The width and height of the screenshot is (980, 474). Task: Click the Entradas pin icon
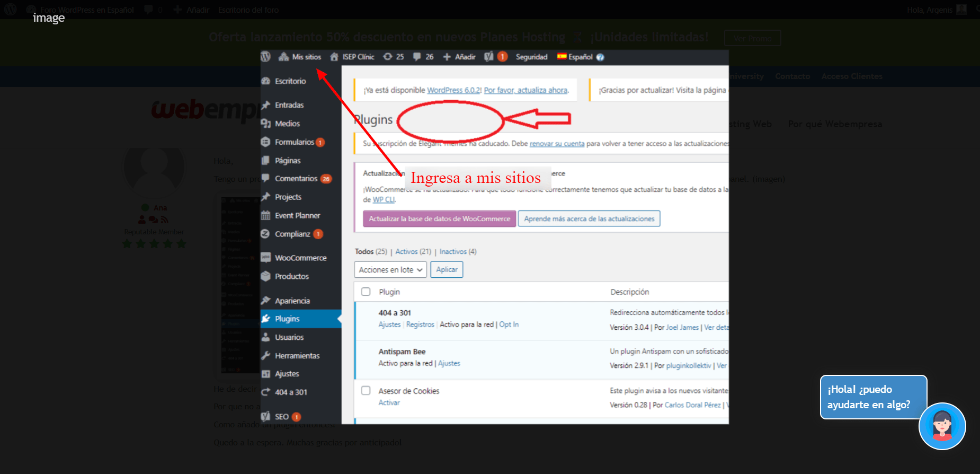tap(266, 105)
